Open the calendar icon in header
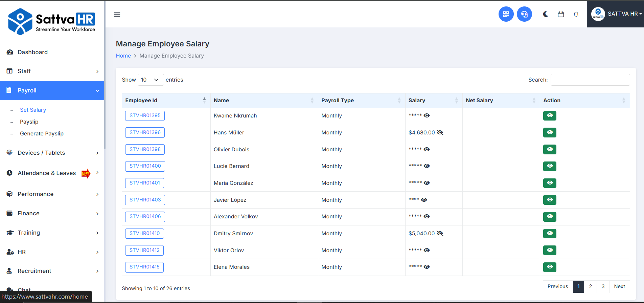This screenshot has width=644, height=303. click(x=561, y=14)
